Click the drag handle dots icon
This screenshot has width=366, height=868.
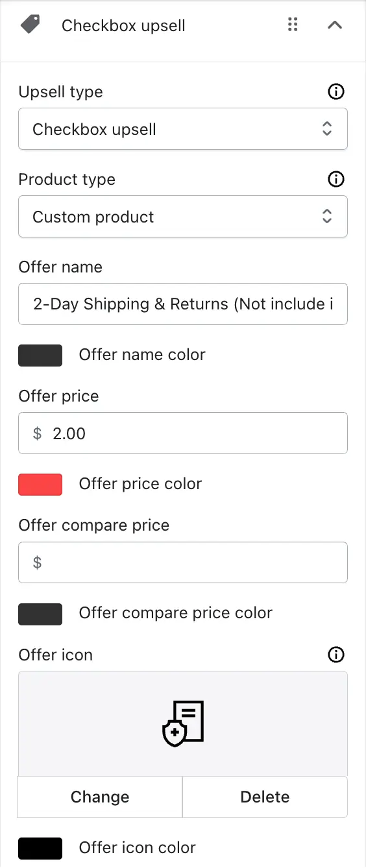click(293, 25)
